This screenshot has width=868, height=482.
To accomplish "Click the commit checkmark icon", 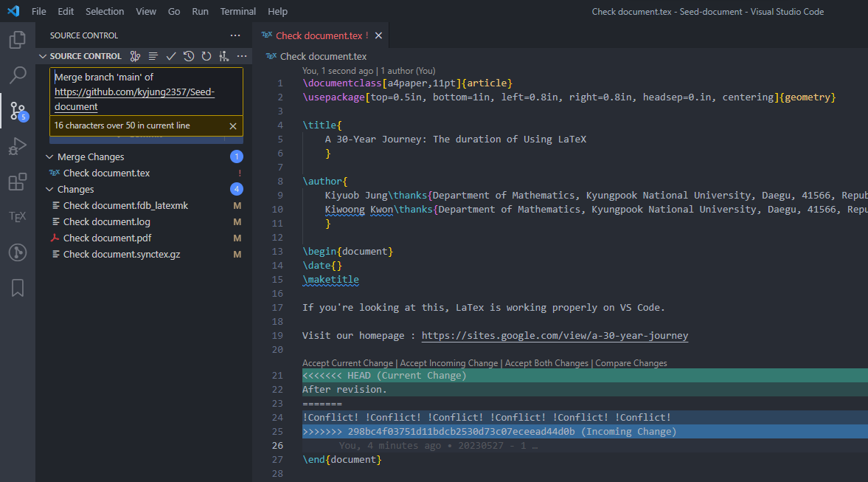I will 171,56.
